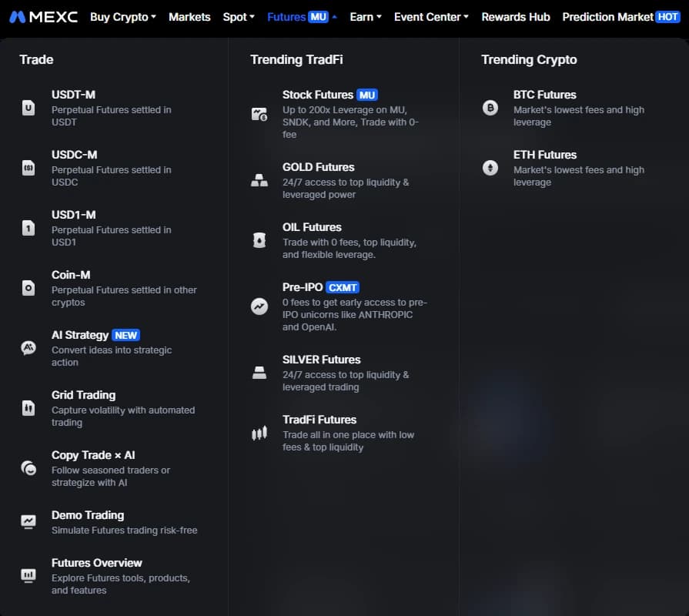Click the GOLD Futures bars icon

click(x=259, y=180)
